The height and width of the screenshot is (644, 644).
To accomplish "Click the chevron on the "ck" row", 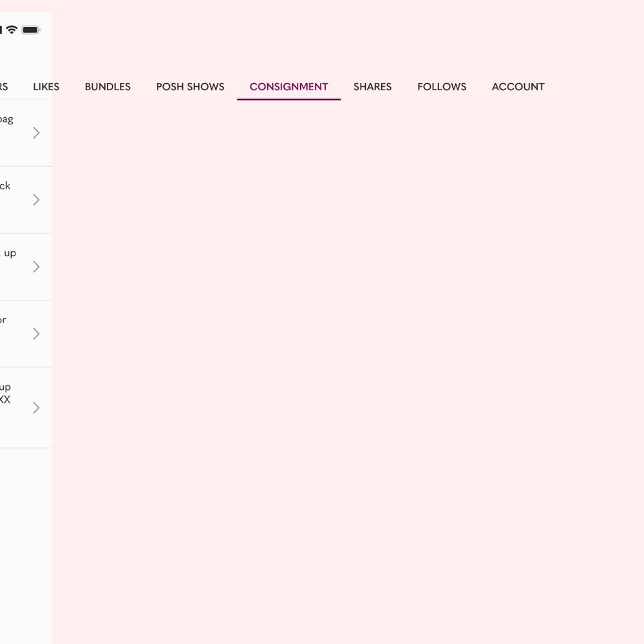I will click(x=36, y=200).
